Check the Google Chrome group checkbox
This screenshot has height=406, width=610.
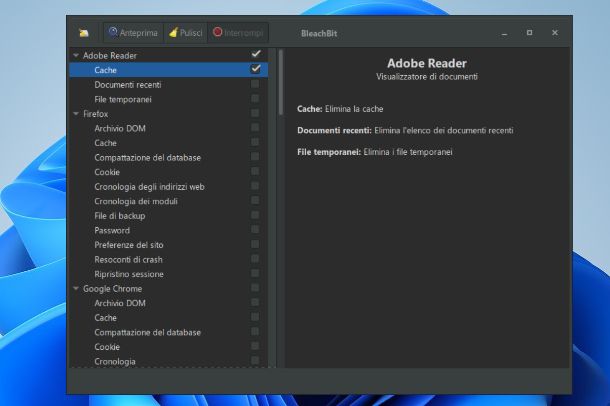tap(255, 288)
